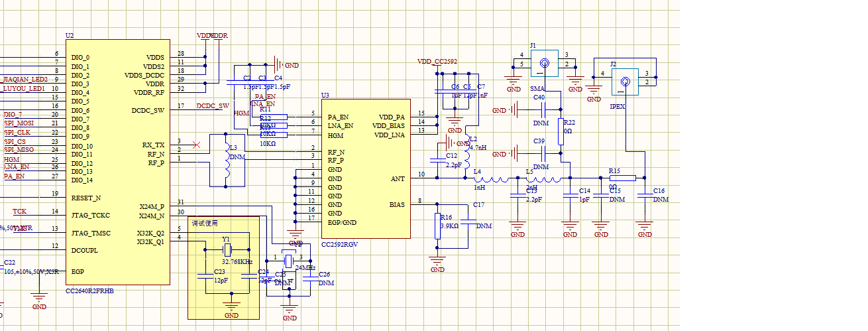This screenshot has width=868, height=331.
Task: Select the L3 DNM balun inductor
Action: 227,161
